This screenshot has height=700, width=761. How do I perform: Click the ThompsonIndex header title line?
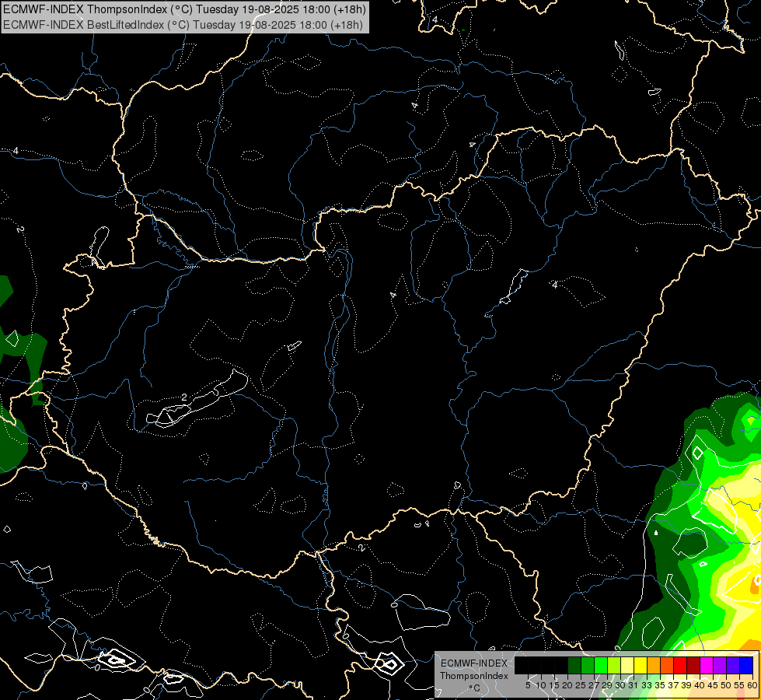(184, 9)
